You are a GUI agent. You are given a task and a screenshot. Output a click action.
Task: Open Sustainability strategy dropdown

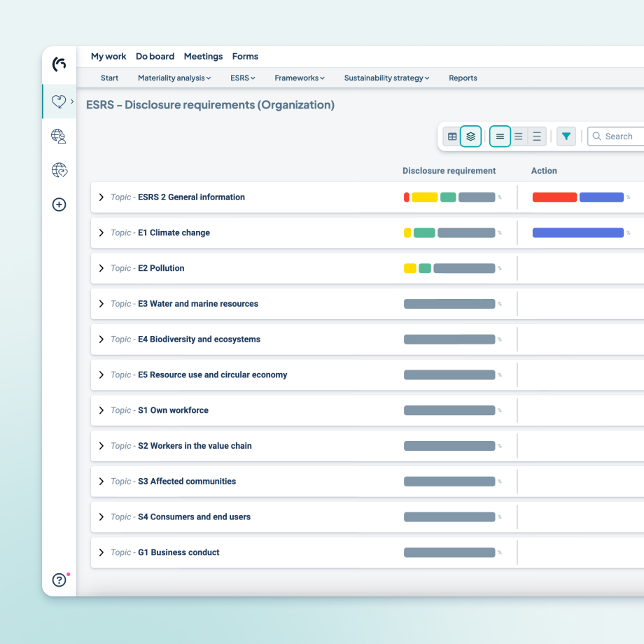[386, 78]
